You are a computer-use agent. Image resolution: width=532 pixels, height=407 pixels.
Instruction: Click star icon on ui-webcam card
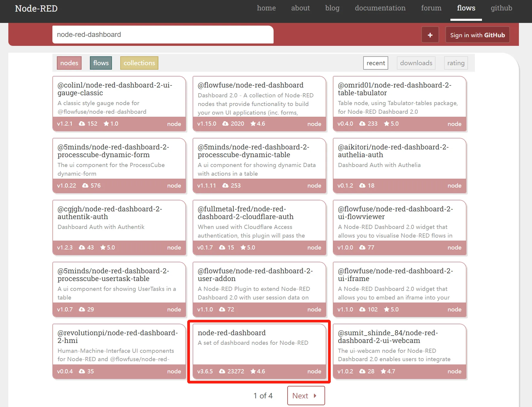[383, 371]
